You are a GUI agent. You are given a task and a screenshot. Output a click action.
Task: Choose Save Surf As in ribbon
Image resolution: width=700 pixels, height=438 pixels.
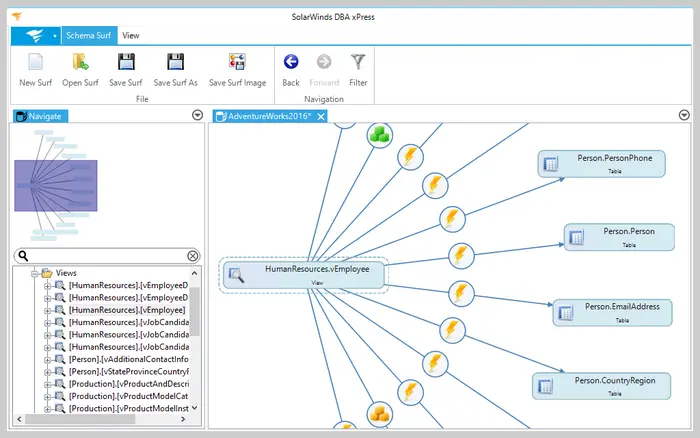click(176, 63)
